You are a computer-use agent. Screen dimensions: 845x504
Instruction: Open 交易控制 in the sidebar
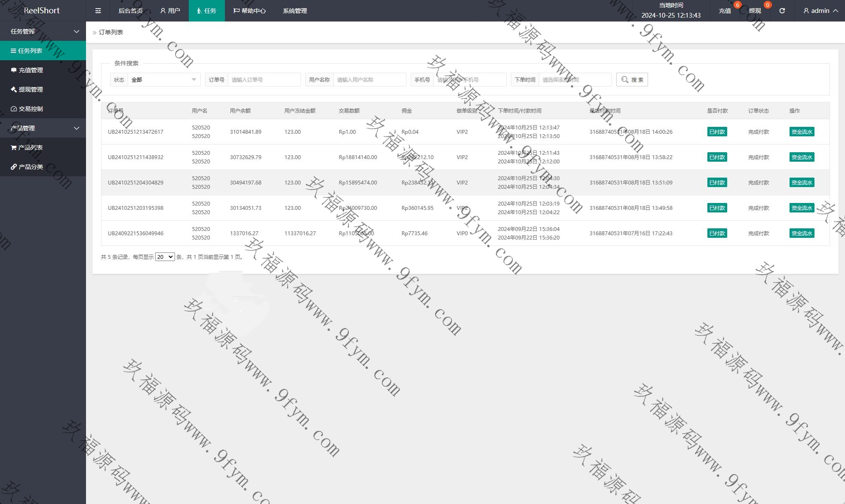pyautogui.click(x=31, y=109)
